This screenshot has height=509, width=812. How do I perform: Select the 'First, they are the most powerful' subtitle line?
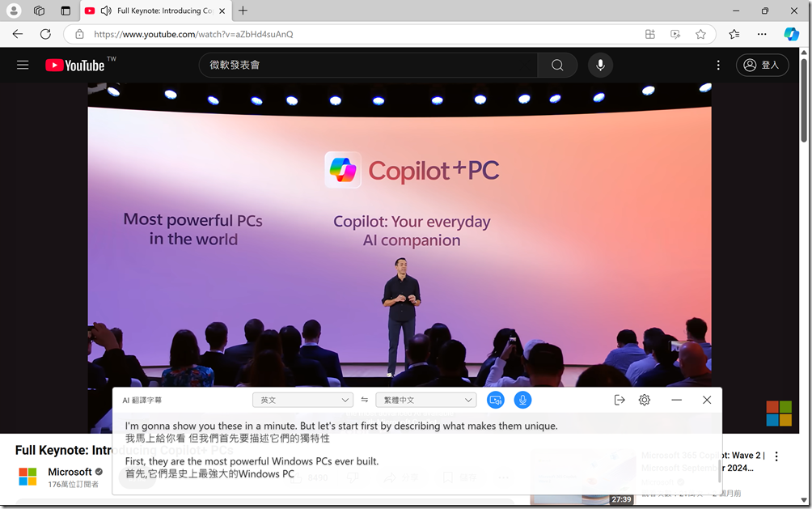[x=252, y=461]
